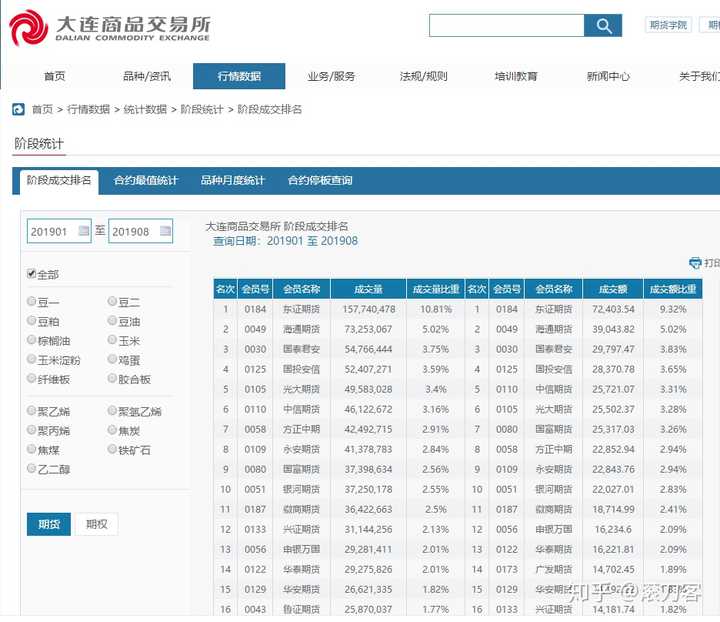Select the 豆一 radio button
This screenshot has width=720, height=622.
(x=31, y=301)
